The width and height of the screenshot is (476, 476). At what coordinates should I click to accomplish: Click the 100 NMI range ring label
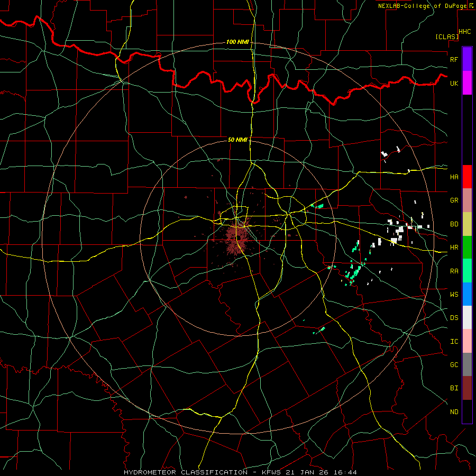(x=237, y=42)
